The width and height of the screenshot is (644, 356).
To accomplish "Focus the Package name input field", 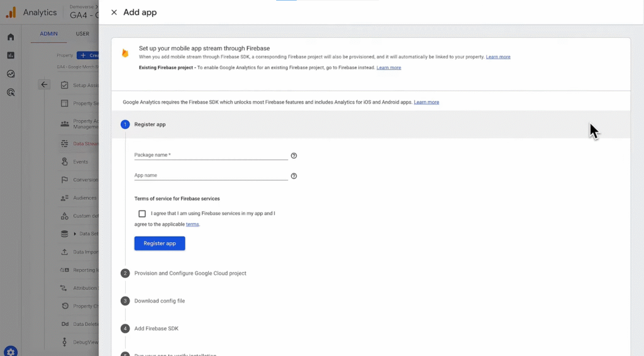I will pos(211,155).
